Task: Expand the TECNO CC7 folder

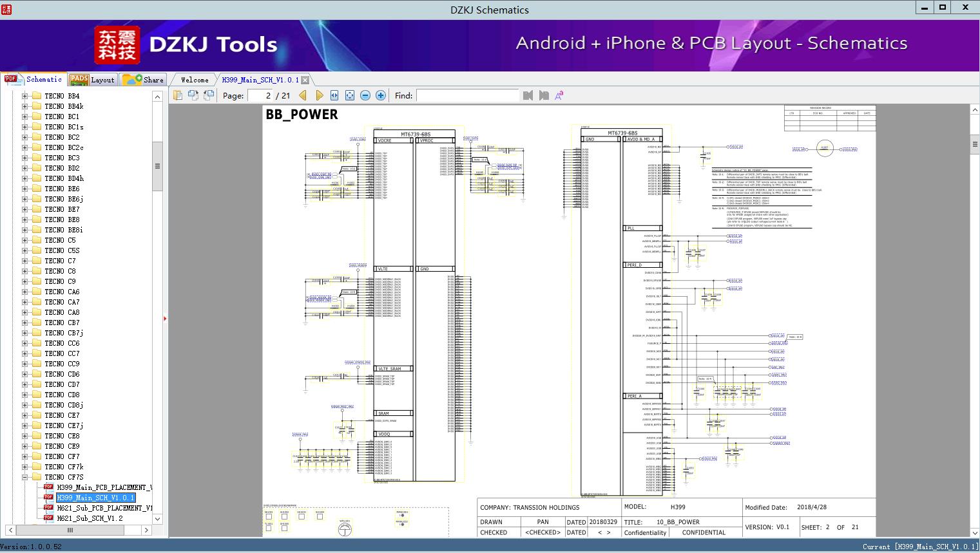Action: click(x=24, y=353)
